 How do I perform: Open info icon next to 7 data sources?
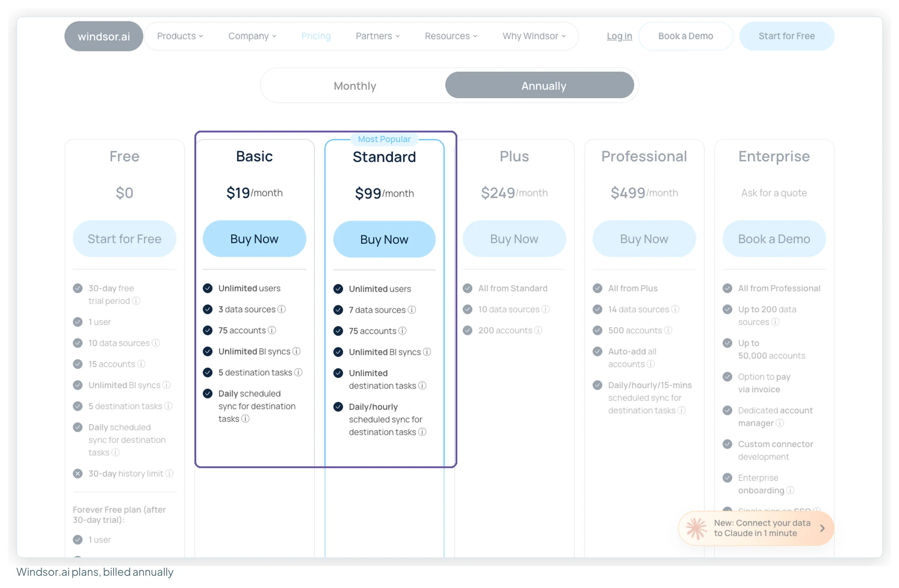pos(412,310)
